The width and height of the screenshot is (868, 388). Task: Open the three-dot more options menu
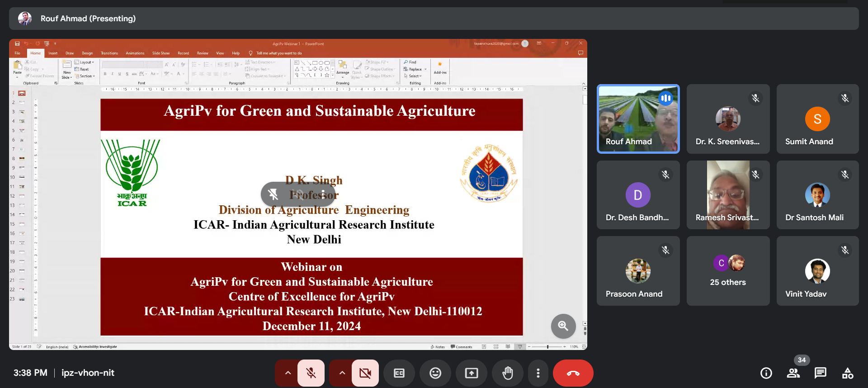(538, 373)
